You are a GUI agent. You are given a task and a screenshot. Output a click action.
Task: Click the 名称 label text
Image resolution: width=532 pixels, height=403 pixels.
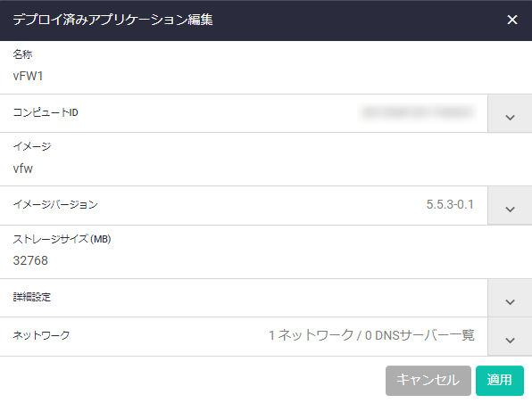(x=22, y=54)
